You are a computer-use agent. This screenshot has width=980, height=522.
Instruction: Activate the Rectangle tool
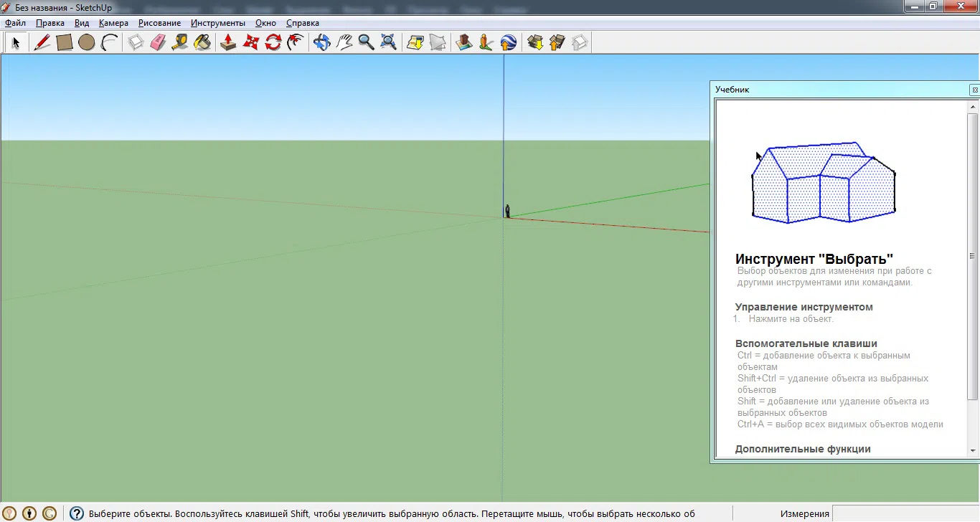tap(64, 42)
